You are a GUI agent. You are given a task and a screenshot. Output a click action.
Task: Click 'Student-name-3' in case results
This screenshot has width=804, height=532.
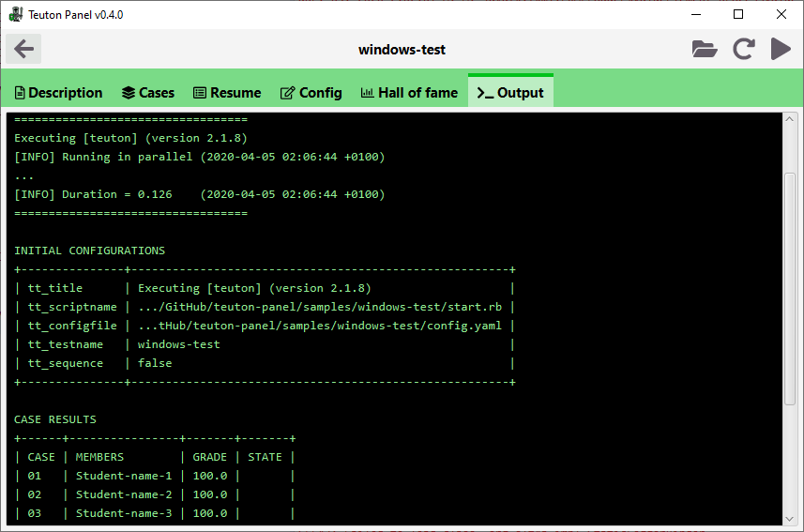point(124,513)
